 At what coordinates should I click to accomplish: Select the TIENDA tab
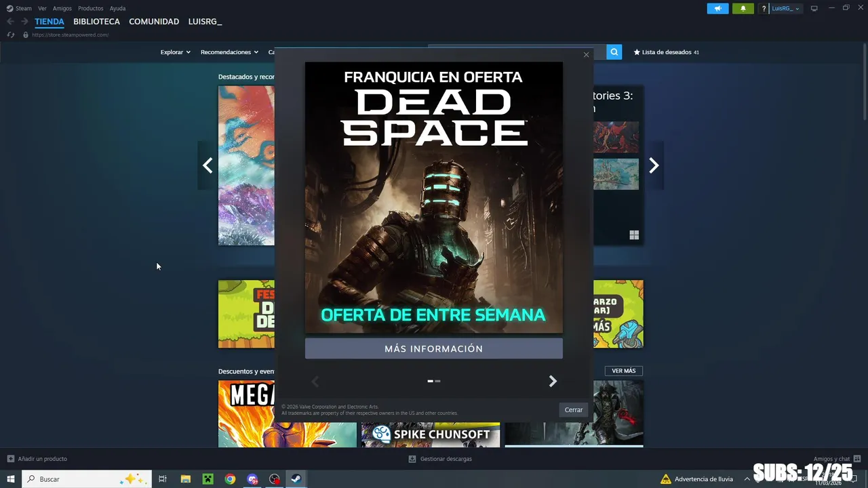tap(50, 22)
